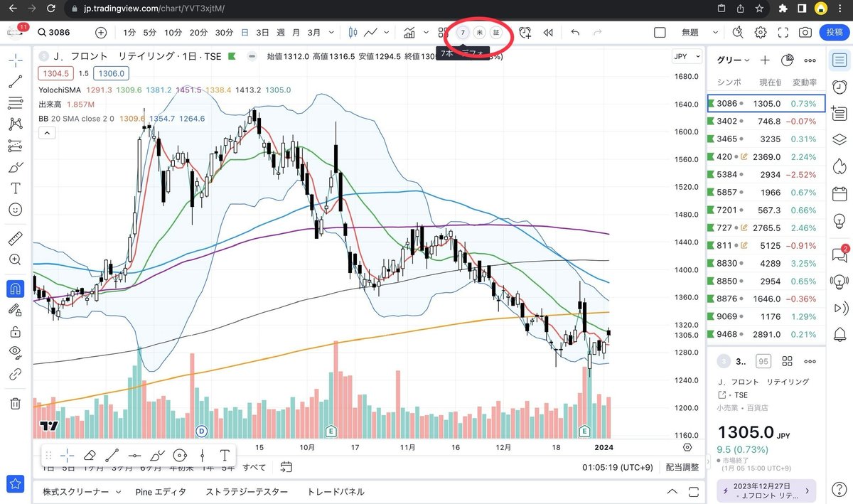853x504 pixels.
Task: Open the go-to-date calendar icon
Action: [286, 467]
